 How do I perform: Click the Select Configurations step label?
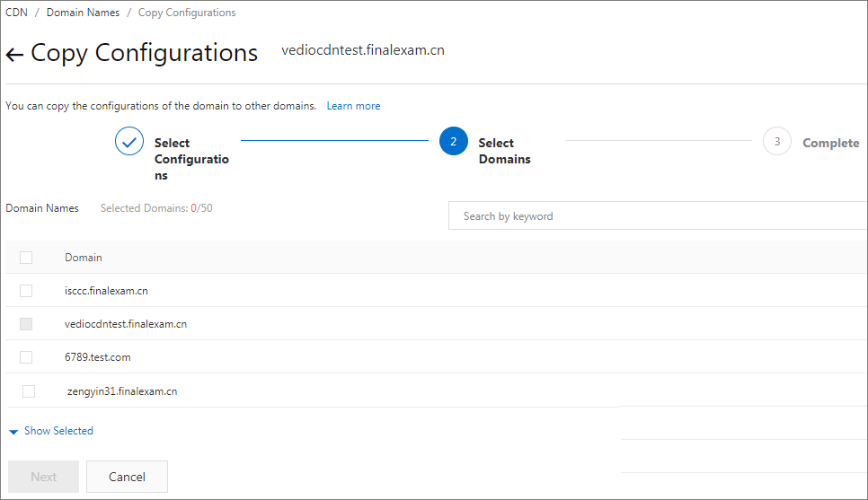click(191, 159)
